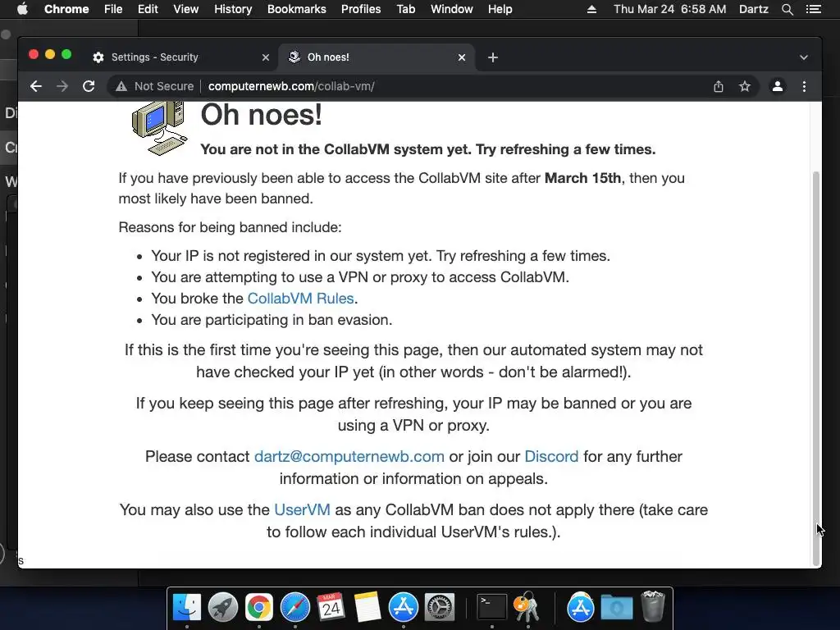This screenshot has width=840, height=630.
Task: Click the Settings tab gear favicon
Action: [98, 57]
